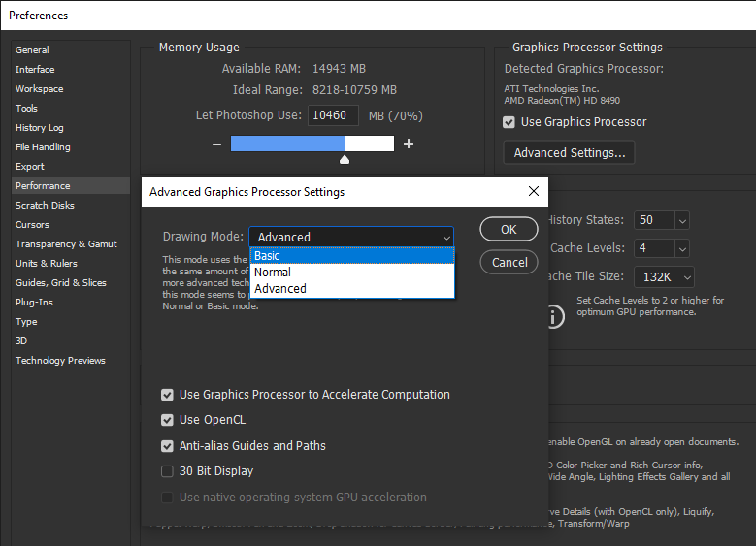
Task: Close the Advanced Graphics Processor Settings dialog
Action: pos(533,192)
